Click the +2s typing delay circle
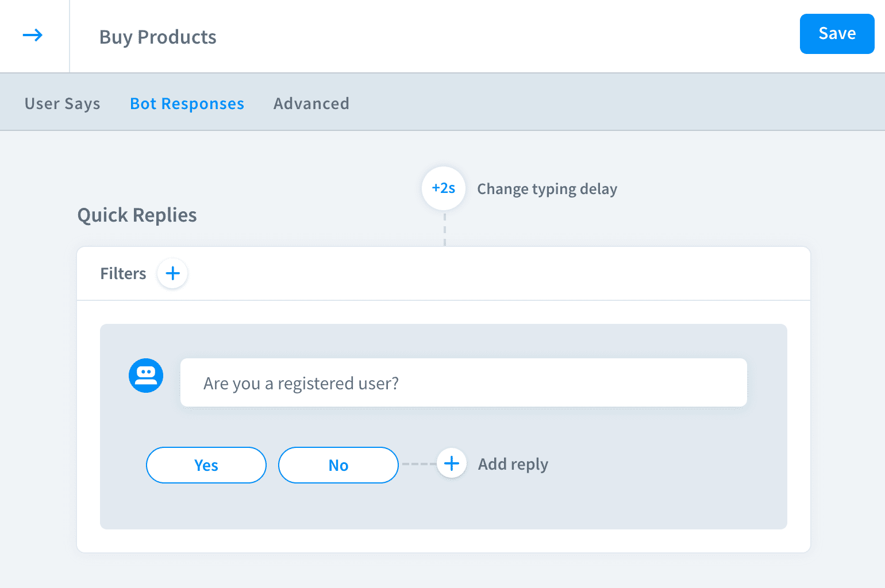Image resolution: width=885 pixels, height=588 pixels. [443, 188]
